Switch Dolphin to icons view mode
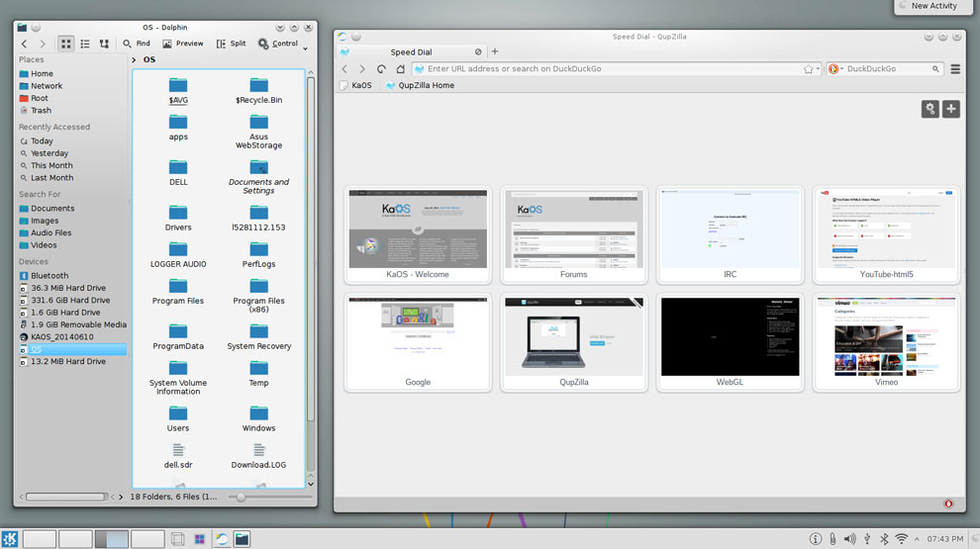980x549 pixels. [65, 44]
